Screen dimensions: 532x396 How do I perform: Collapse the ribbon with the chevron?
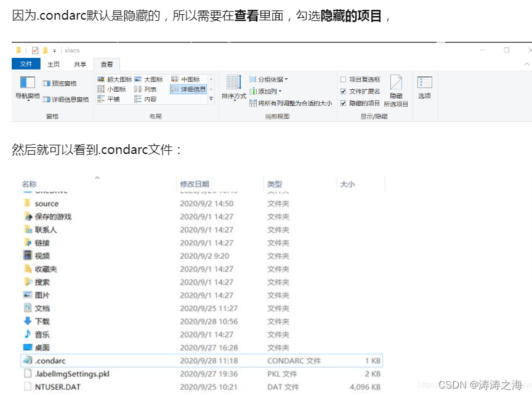526,64
